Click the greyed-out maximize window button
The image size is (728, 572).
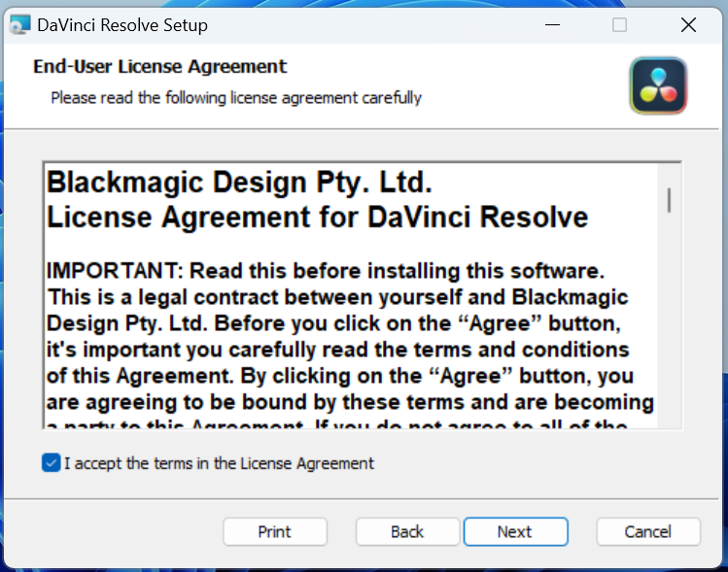[x=619, y=25]
